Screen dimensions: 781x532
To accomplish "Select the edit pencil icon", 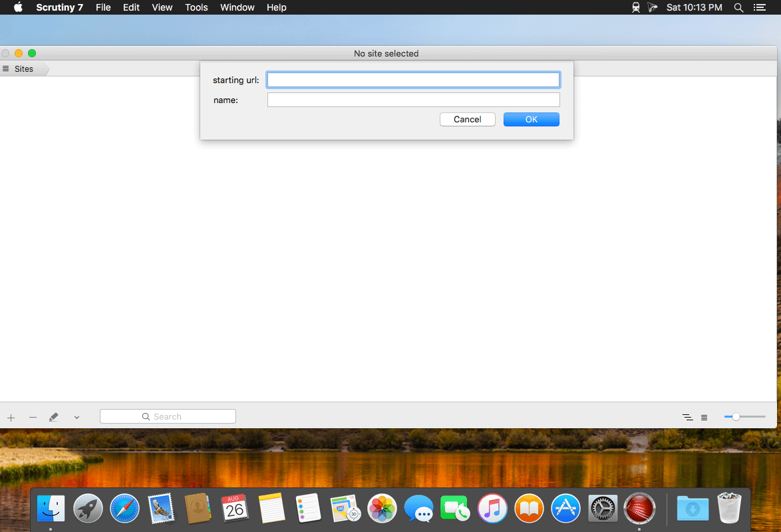I will pos(54,416).
